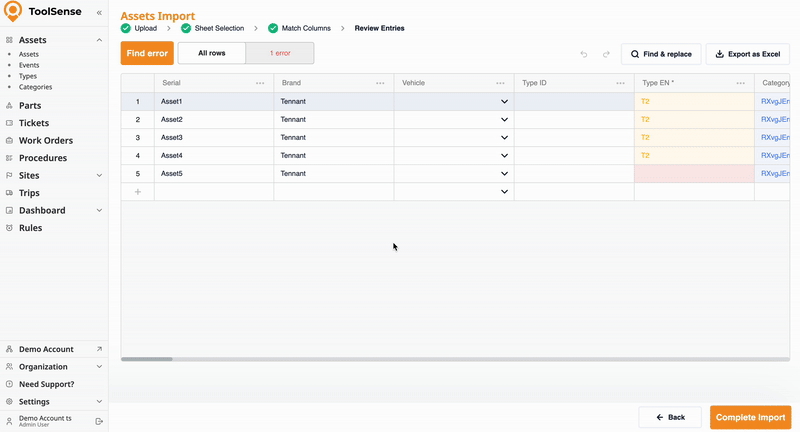Open Demo Account external link arrow
This screenshot has width=800, height=432.
pyautogui.click(x=99, y=349)
